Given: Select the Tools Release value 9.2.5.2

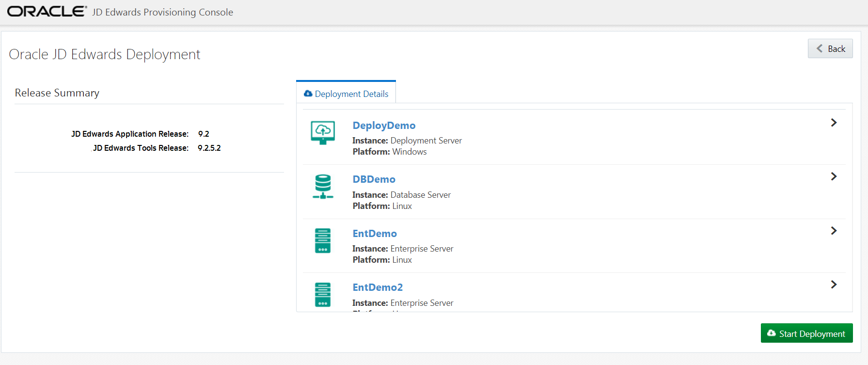Looking at the screenshot, I should 209,148.
